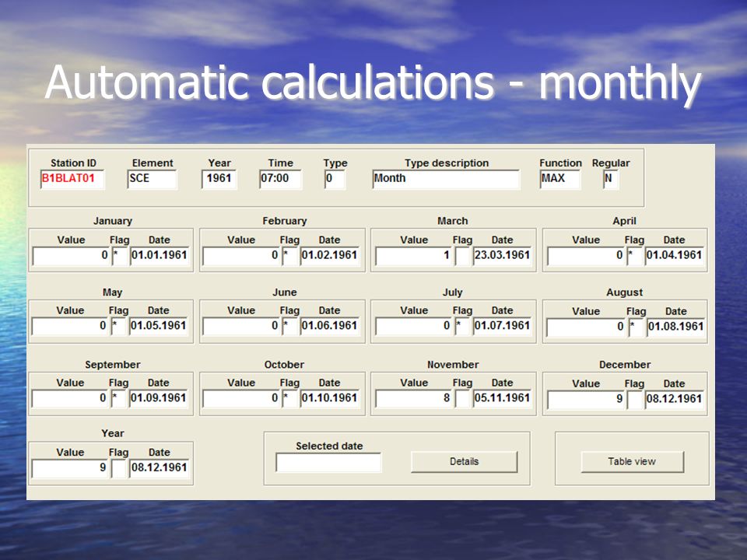The image size is (747, 560).
Task: Select Year summary date 08.12.1961
Action: point(160,468)
